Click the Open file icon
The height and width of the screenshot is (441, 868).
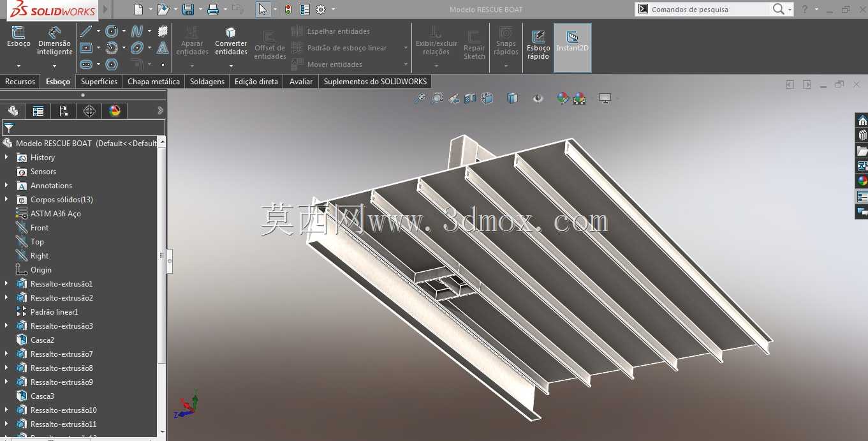click(163, 10)
